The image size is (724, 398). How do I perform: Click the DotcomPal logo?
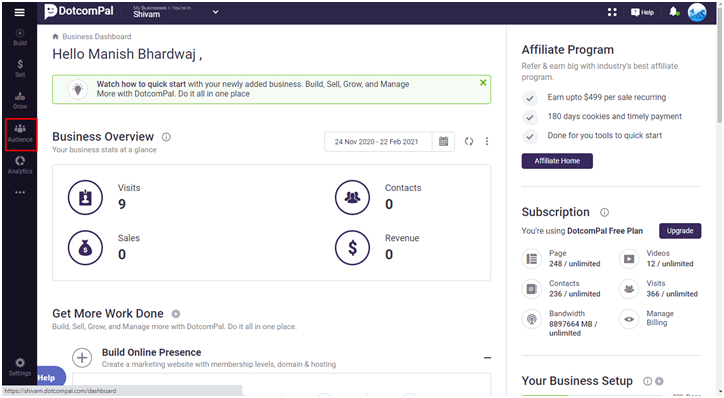79,12
